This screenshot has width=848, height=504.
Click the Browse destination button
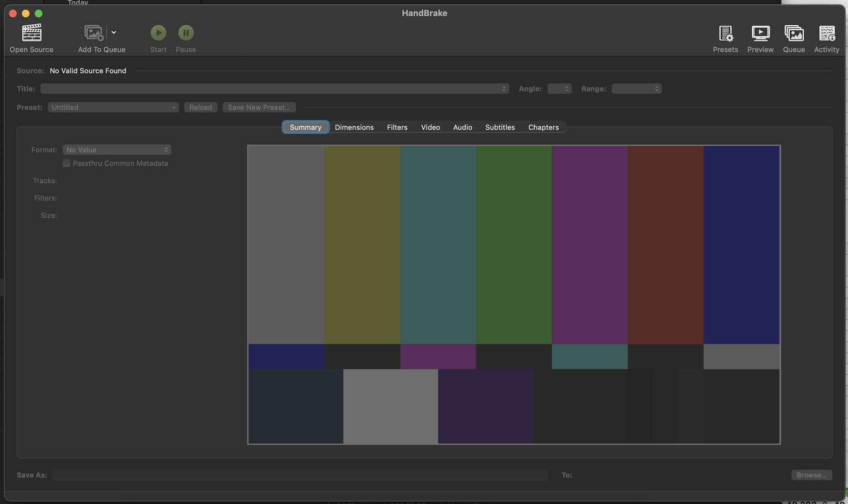pyautogui.click(x=811, y=475)
